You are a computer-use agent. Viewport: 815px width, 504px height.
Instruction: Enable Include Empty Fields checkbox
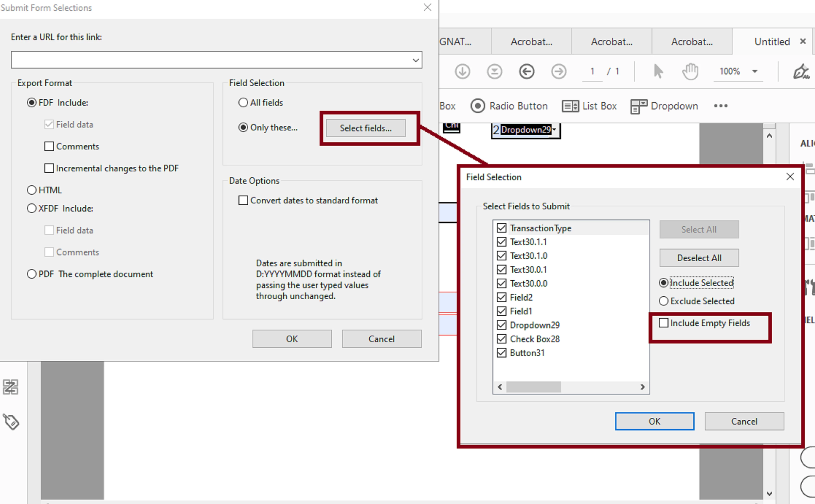pos(663,323)
